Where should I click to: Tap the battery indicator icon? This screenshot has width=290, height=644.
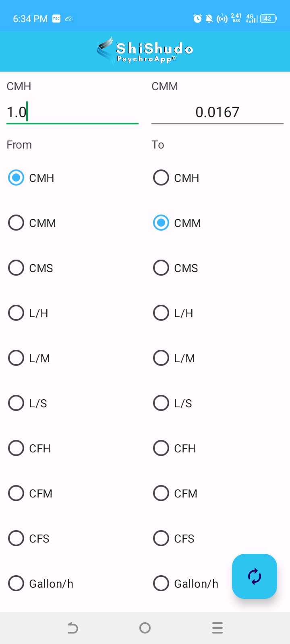coord(268,19)
